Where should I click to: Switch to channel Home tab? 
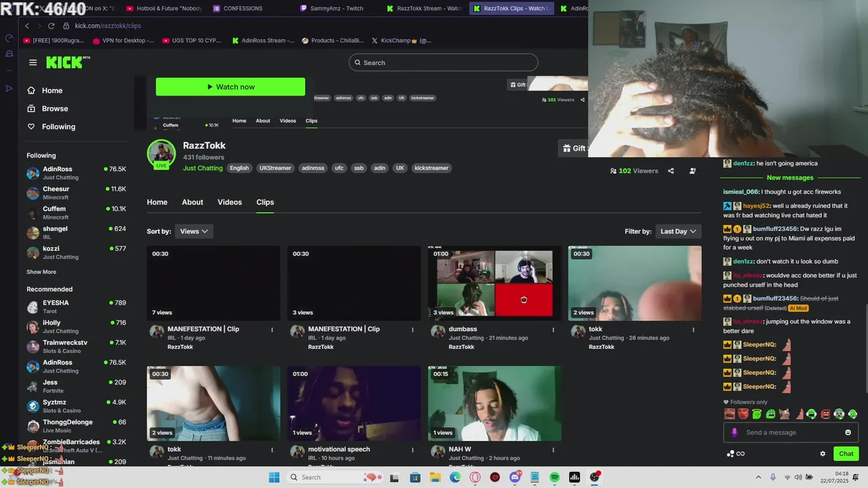157,202
